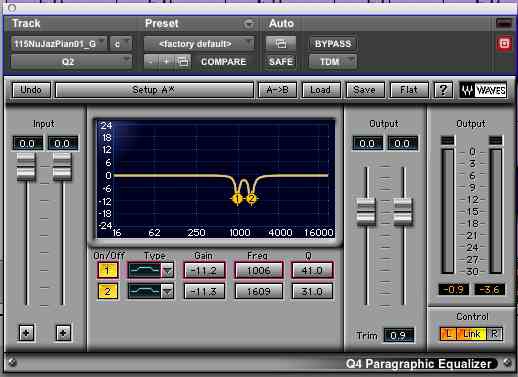Click peak readout -0.9
518x377 pixels.
(x=454, y=289)
